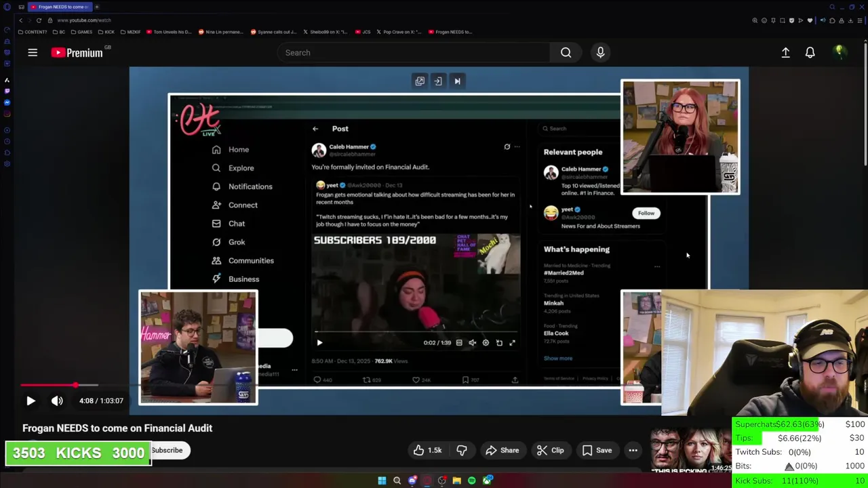Click the browser snapshot icon

click(782, 20)
